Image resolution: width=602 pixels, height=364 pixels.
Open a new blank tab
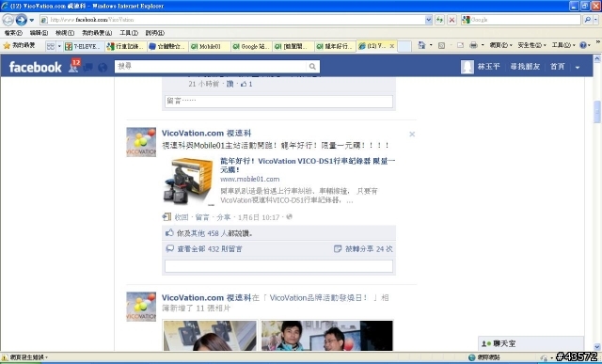coord(404,46)
